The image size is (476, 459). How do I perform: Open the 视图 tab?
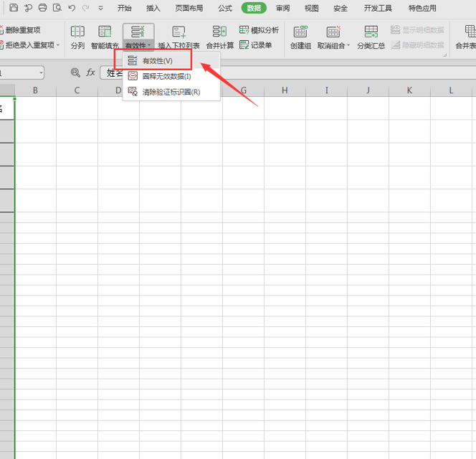click(311, 8)
